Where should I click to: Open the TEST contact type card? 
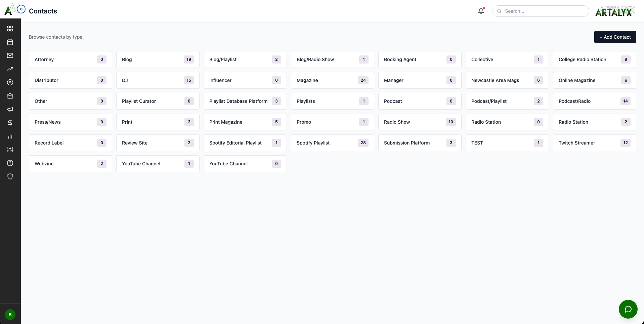coord(507,143)
